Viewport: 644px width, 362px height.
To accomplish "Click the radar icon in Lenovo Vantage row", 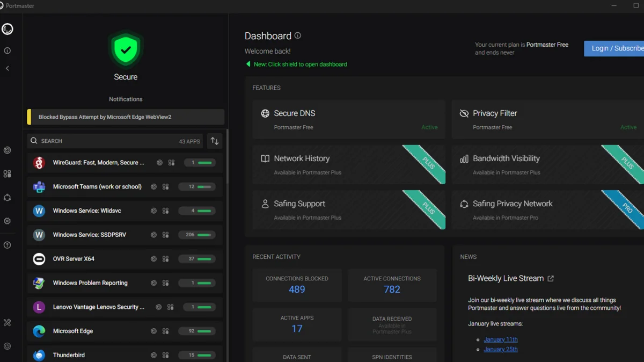I will pos(158,307).
